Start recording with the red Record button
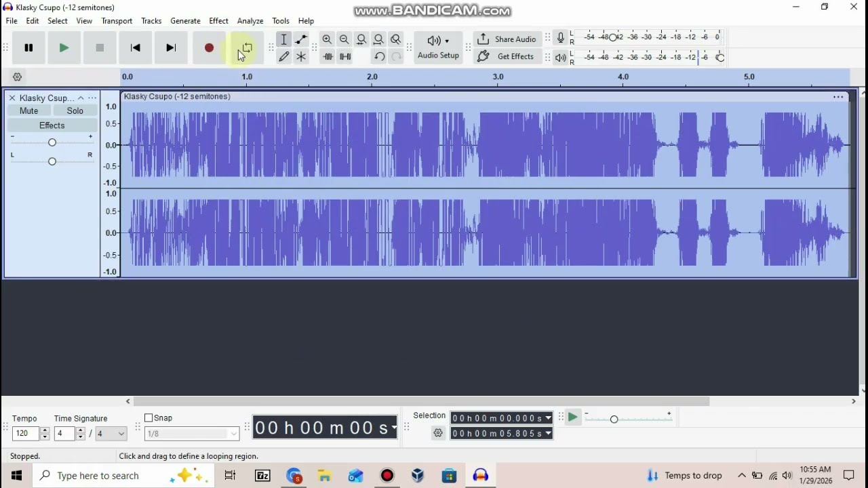868x488 pixels. [209, 47]
